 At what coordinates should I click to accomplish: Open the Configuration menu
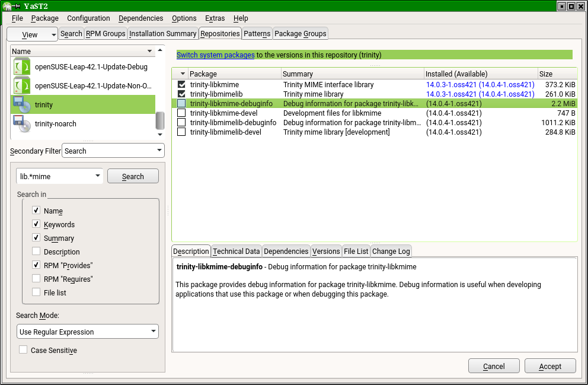tap(88, 18)
